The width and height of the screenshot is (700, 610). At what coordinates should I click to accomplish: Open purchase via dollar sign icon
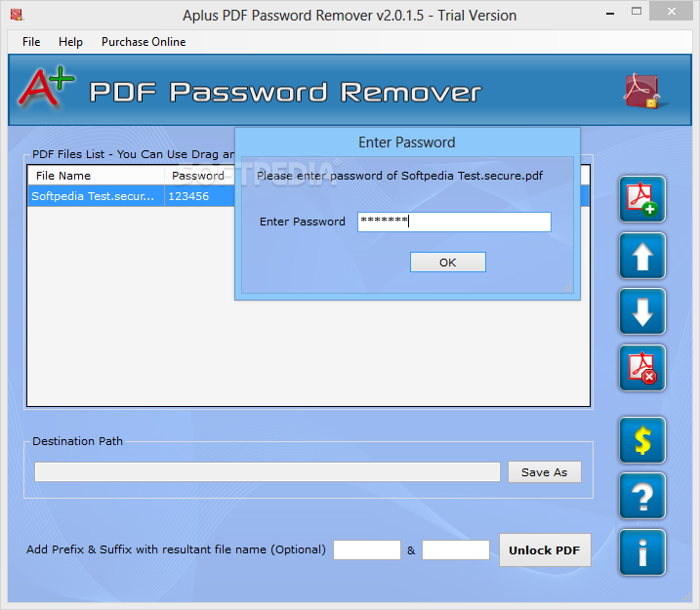(x=642, y=440)
